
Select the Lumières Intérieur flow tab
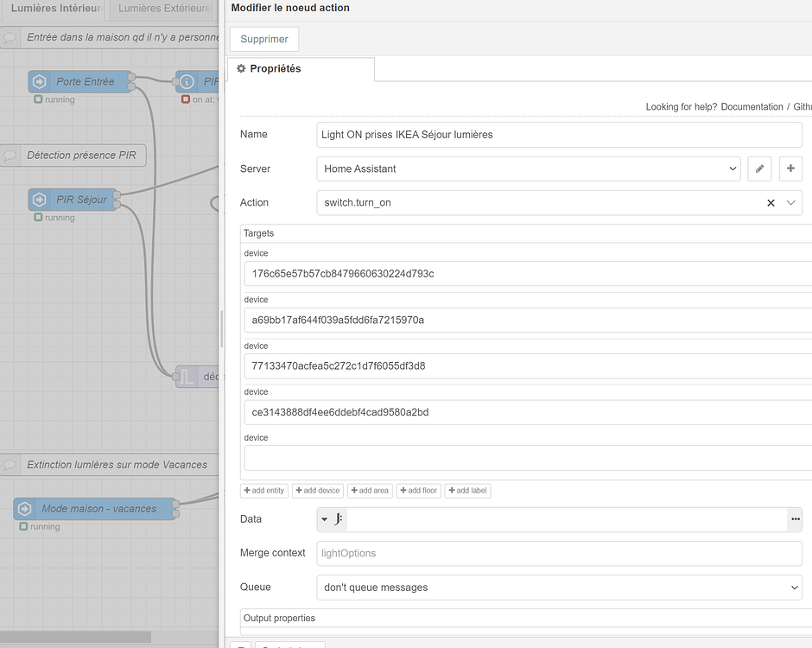52,9
